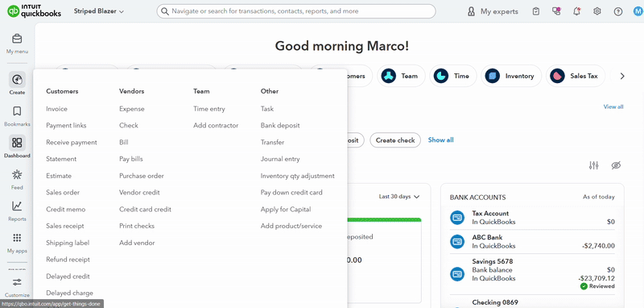Click the Sales Tax shortcut pill
The width and height of the screenshot is (644, 308).
click(576, 76)
